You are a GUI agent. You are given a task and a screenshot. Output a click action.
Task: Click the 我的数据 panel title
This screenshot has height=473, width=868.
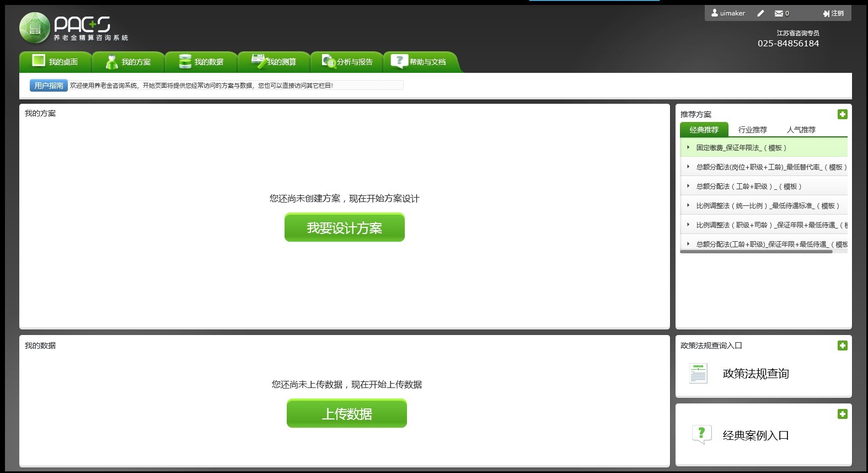tap(40, 346)
